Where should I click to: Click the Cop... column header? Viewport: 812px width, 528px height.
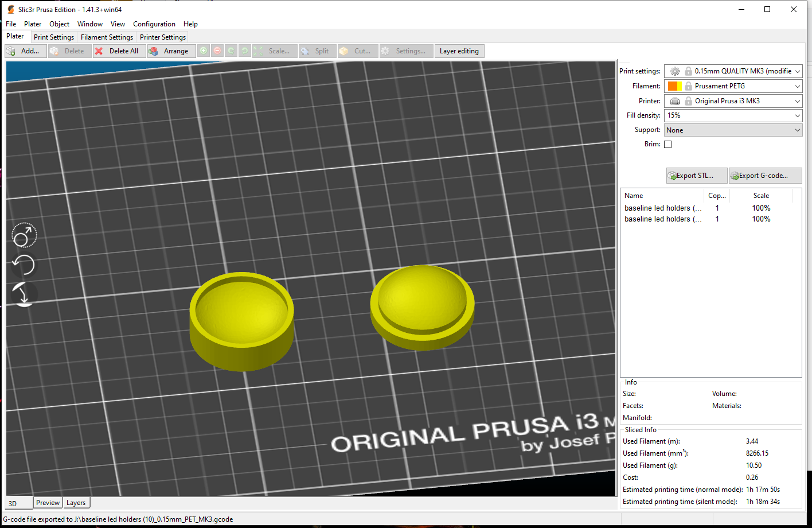coord(717,196)
